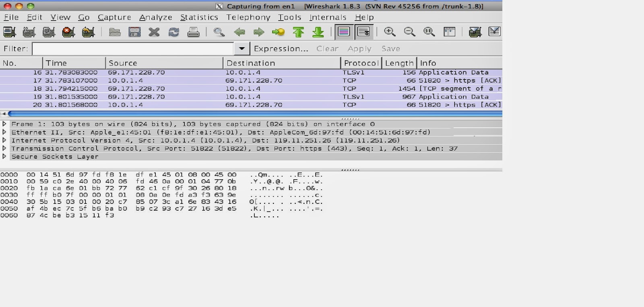The width and height of the screenshot is (644, 307).
Task: Close the capture file X icon
Action: tap(154, 32)
